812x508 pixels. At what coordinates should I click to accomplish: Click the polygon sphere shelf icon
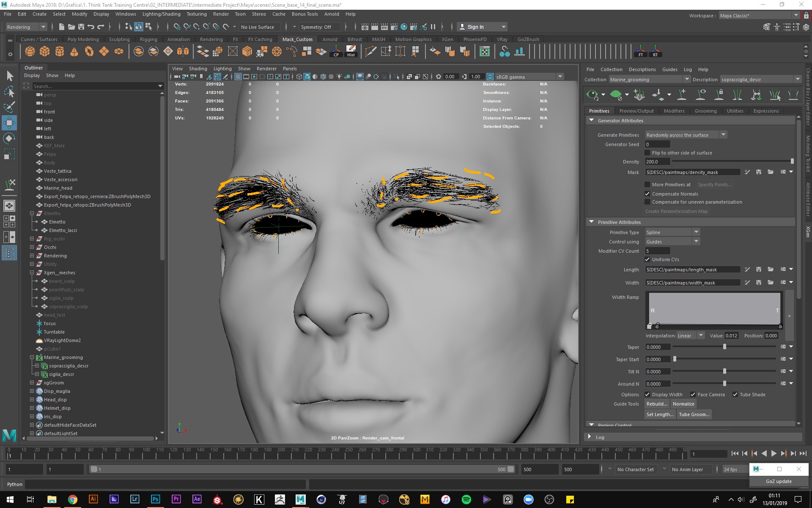click(30, 52)
